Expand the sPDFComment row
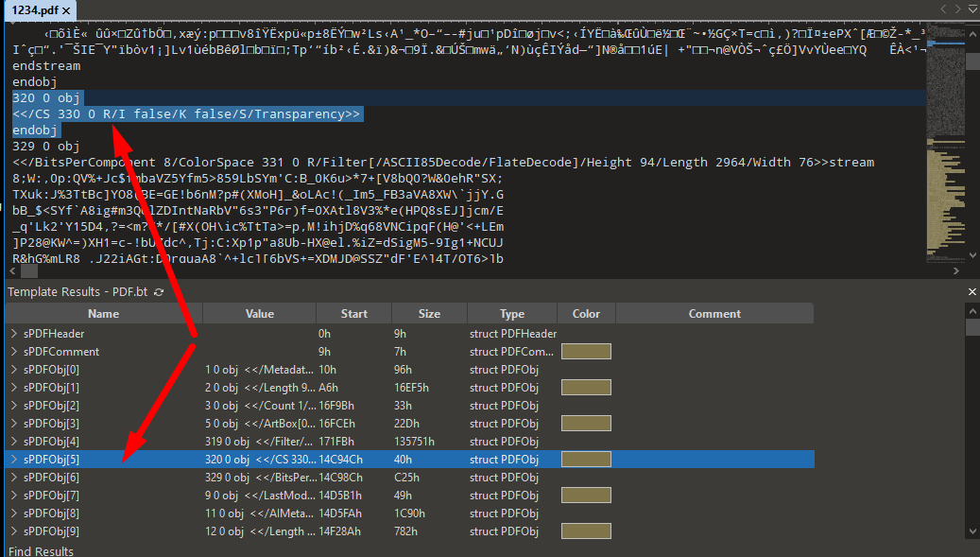Image resolution: width=980 pixels, height=557 pixels. click(x=14, y=352)
